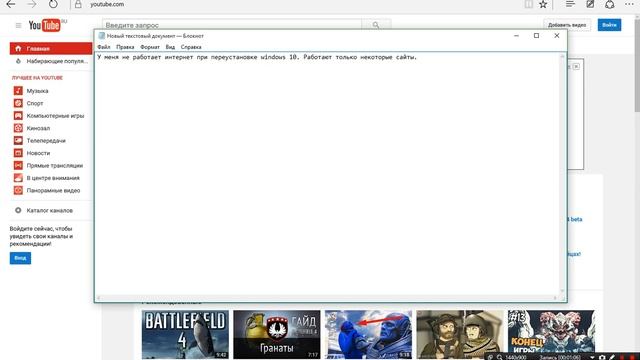
Task: Open the recorder dropdown arrow
Action: pos(592,357)
